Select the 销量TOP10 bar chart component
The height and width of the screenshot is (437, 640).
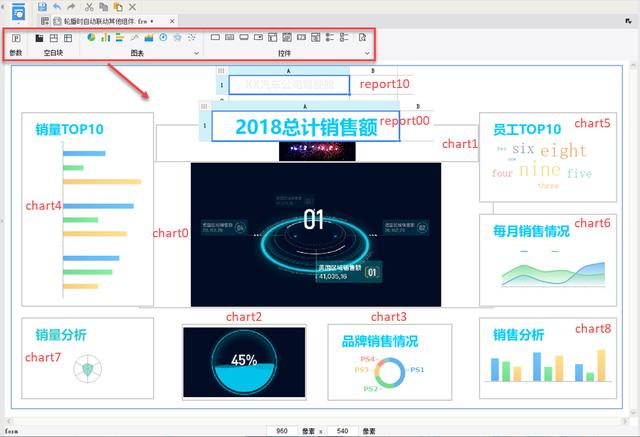87,209
